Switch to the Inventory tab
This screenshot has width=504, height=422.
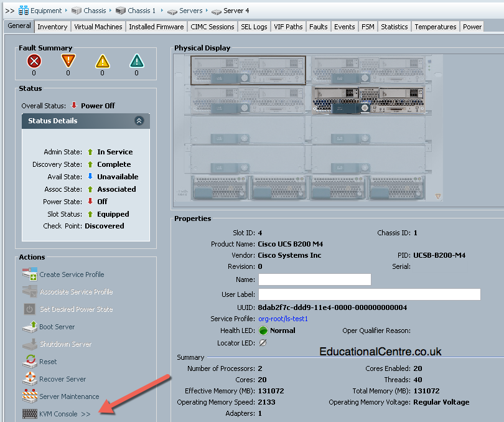52,27
